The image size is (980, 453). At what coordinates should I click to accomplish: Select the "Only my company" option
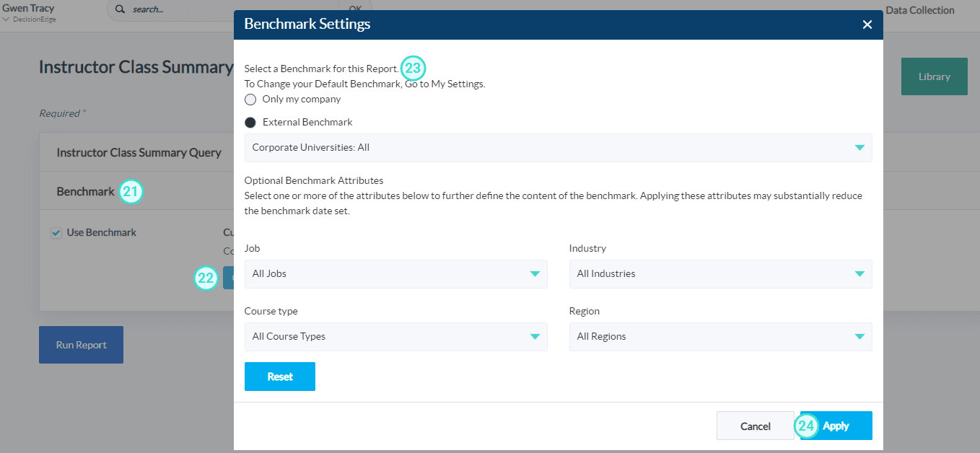coord(250,99)
